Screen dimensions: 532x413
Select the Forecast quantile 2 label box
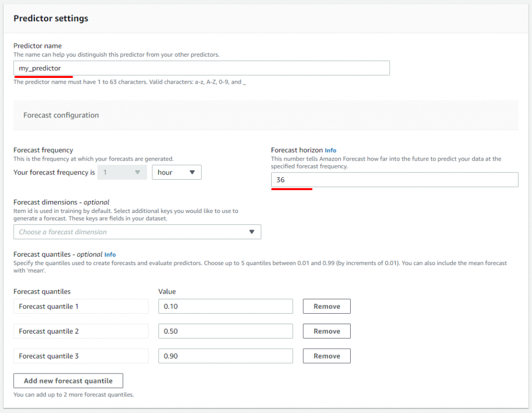pos(81,331)
